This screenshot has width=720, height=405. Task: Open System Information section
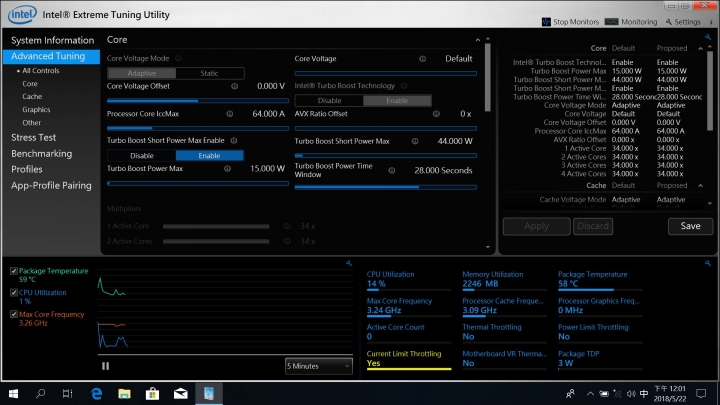pos(52,40)
